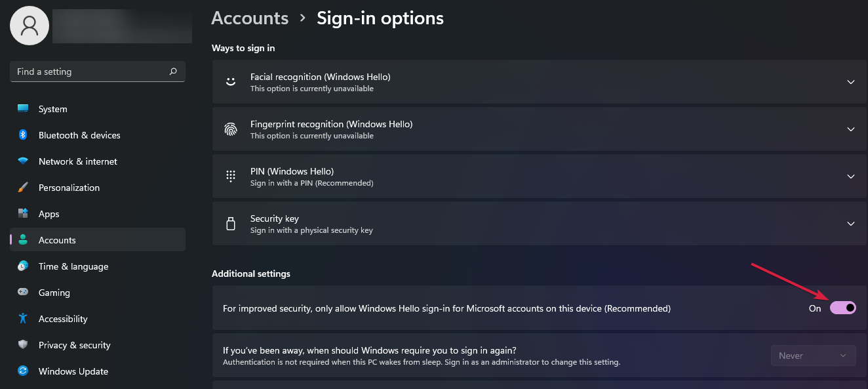Click the user profile avatar

click(x=30, y=26)
